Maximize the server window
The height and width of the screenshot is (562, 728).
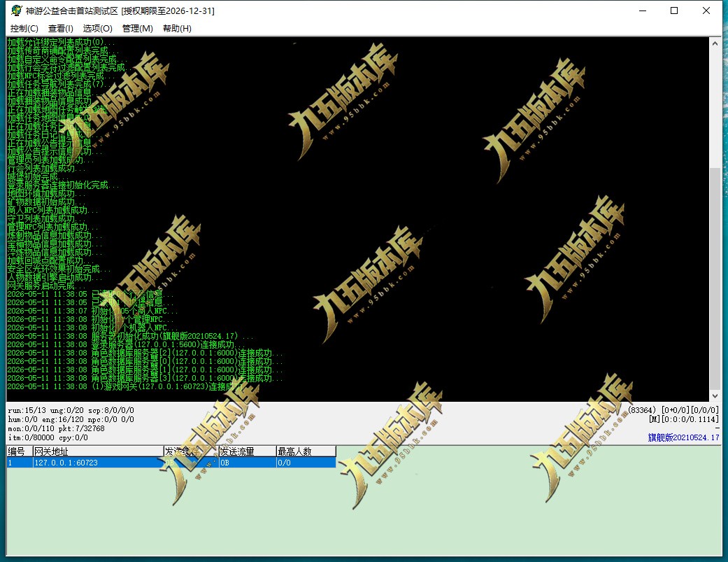pos(674,10)
